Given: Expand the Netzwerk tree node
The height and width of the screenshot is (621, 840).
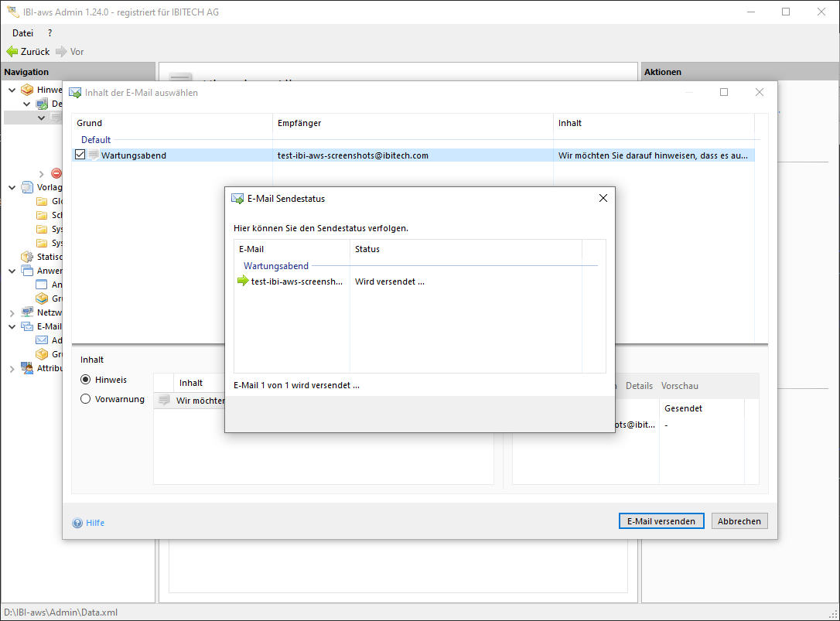Looking at the screenshot, I should (12, 312).
